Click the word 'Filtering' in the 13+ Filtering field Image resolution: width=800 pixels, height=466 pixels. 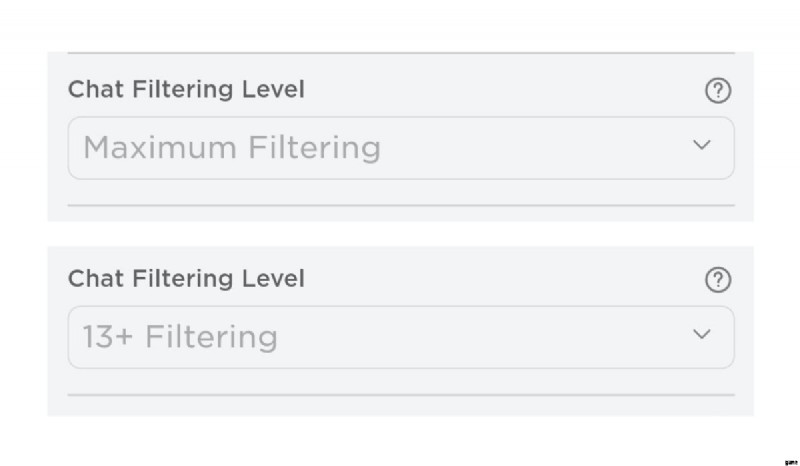click(211, 337)
